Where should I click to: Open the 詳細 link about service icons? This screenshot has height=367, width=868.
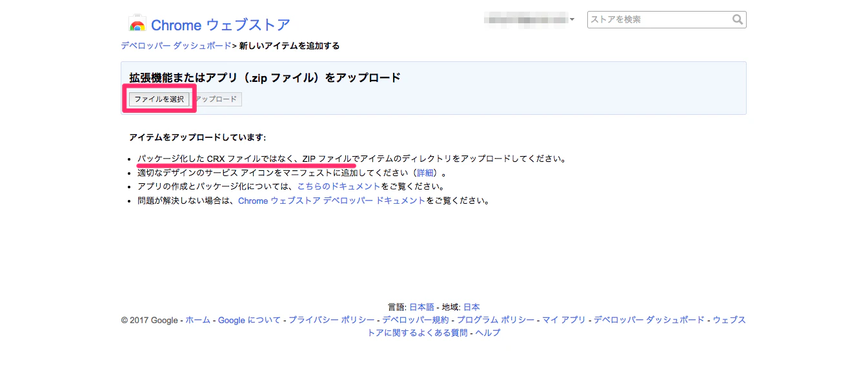point(425,173)
